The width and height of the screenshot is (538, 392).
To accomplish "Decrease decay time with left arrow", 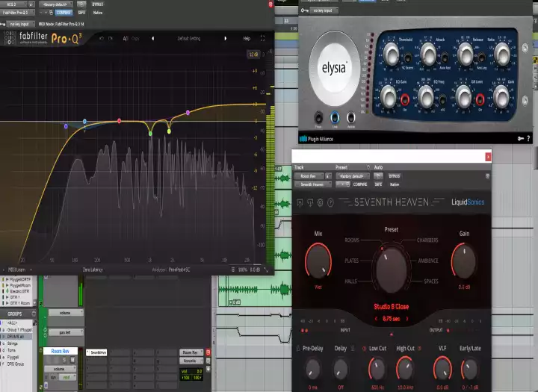I will pos(376,319).
